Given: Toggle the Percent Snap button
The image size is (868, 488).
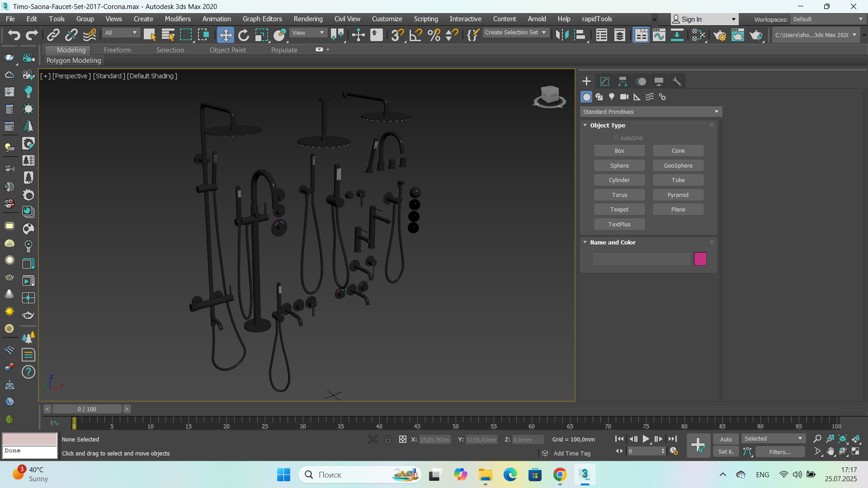Looking at the screenshot, I should (x=434, y=35).
